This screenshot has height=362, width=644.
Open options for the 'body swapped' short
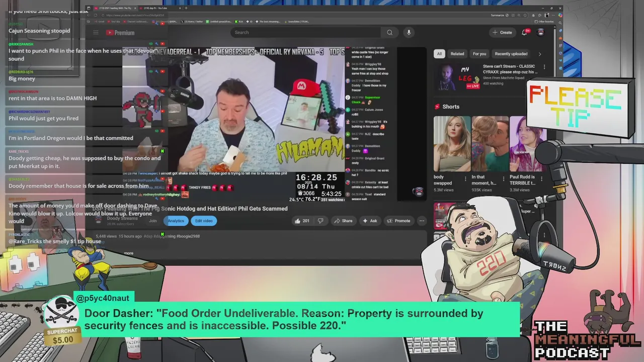click(465, 178)
